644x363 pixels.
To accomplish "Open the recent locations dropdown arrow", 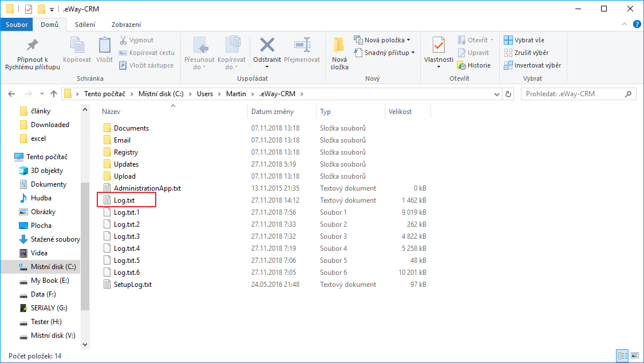I will pos(42,94).
